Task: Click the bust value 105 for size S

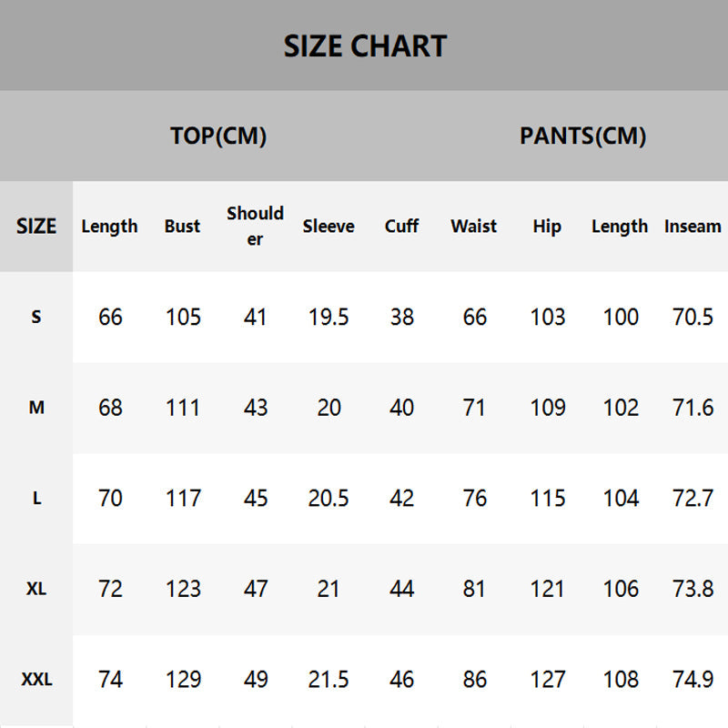Action: click(x=183, y=317)
